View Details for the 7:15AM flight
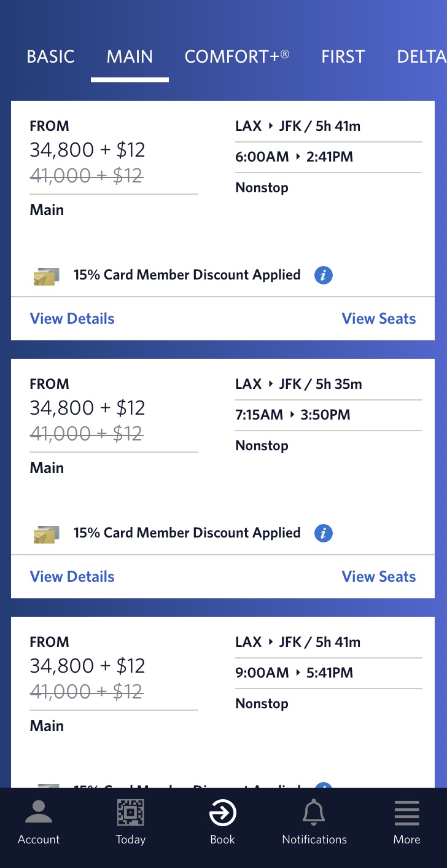Viewport: 447px width, 868px height. point(72,577)
